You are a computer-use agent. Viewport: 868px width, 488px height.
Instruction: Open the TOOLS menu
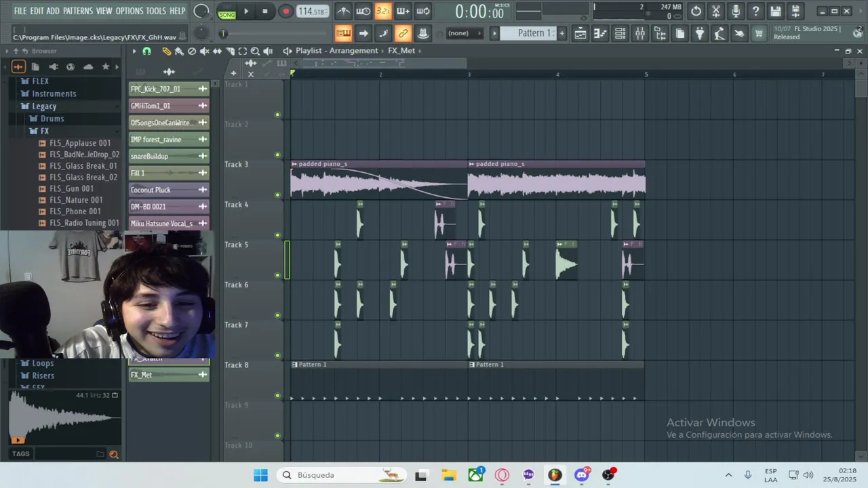pos(156,11)
